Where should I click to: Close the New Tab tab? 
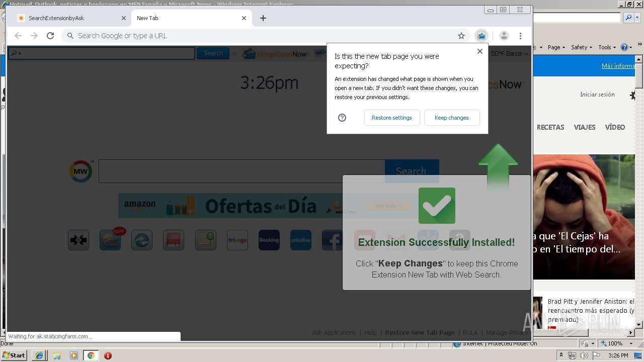(244, 18)
